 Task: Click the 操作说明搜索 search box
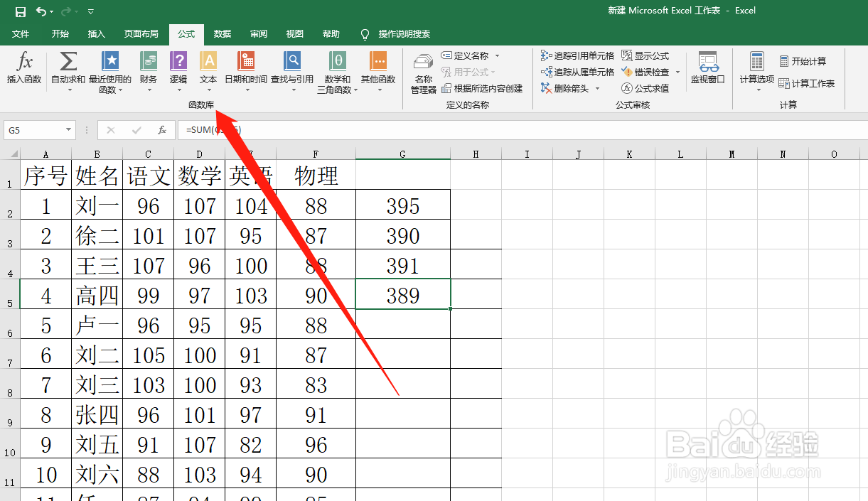click(404, 34)
